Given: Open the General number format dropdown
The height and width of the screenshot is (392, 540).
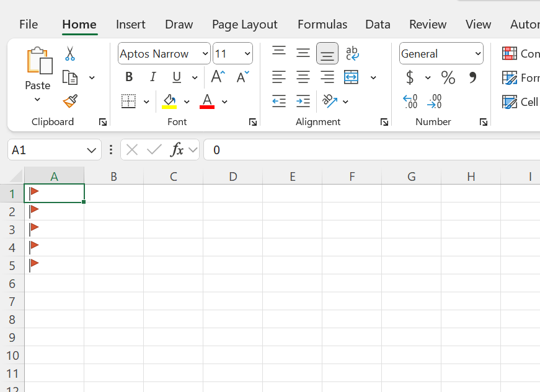Looking at the screenshot, I should (x=478, y=54).
